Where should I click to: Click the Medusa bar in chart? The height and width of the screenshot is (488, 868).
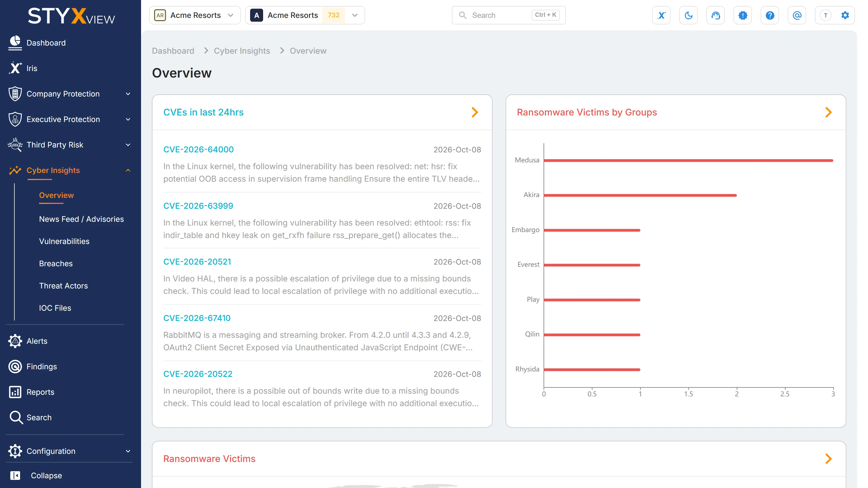click(x=688, y=161)
